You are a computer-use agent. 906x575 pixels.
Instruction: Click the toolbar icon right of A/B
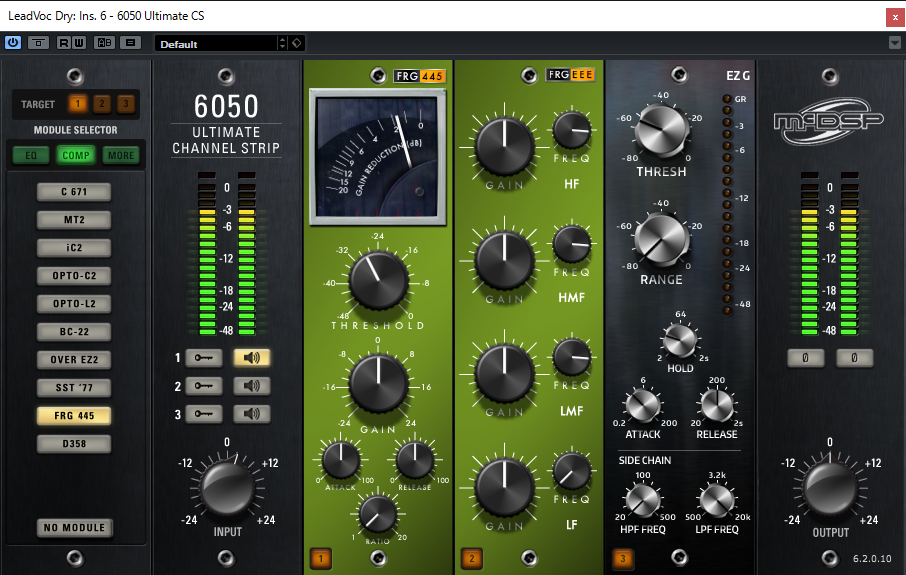pyautogui.click(x=131, y=43)
